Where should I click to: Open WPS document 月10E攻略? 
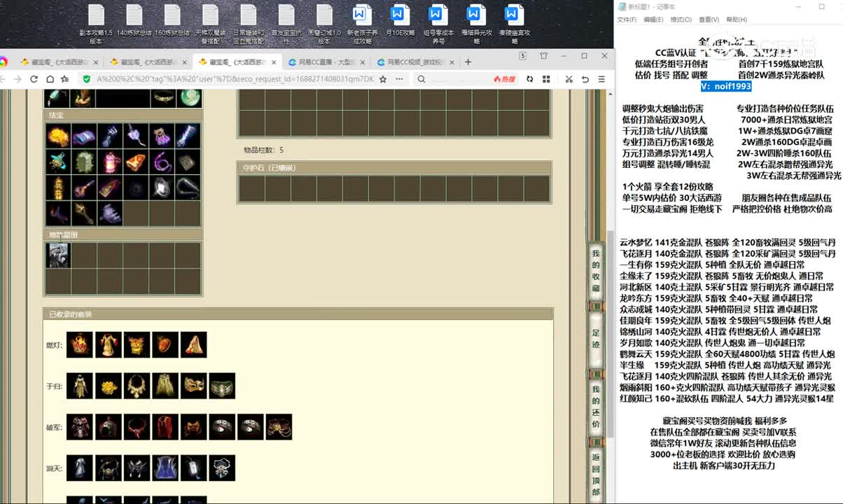[x=400, y=21]
